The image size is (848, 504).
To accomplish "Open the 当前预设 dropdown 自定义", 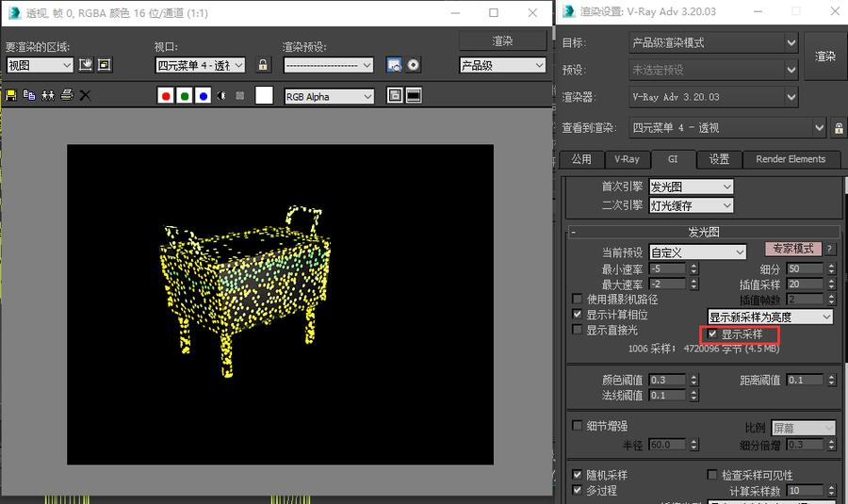I will pos(697,252).
